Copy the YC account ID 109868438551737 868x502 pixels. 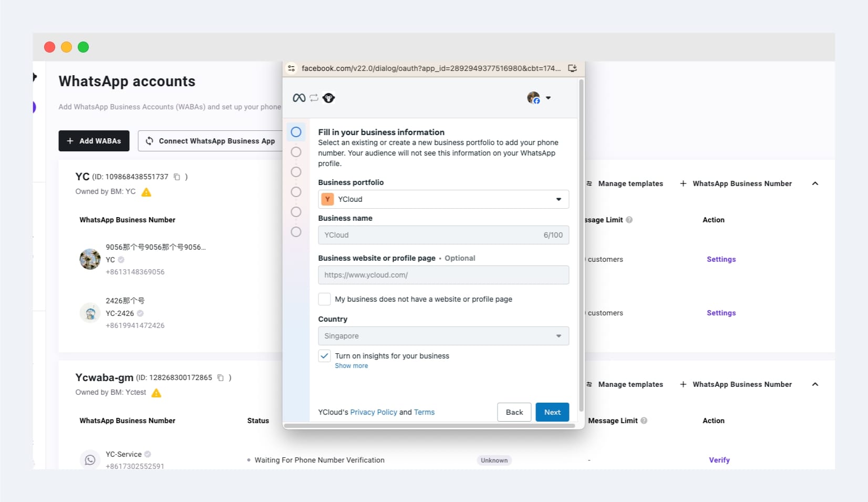177,177
